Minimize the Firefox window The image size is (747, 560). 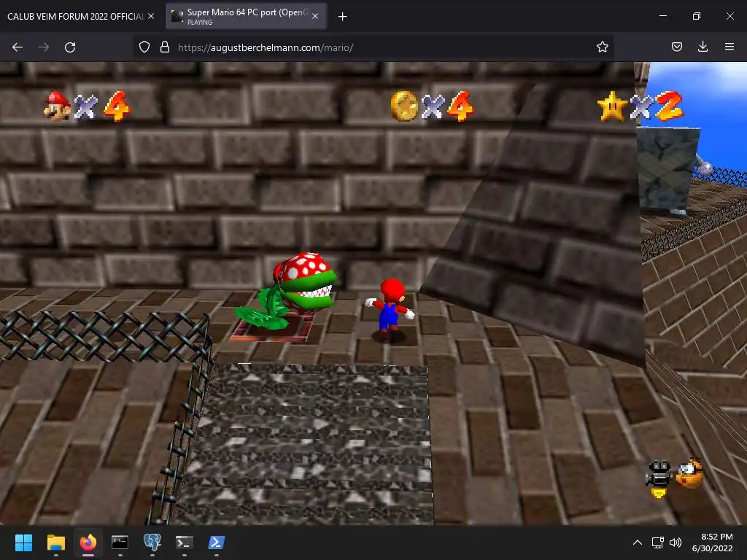[662, 16]
